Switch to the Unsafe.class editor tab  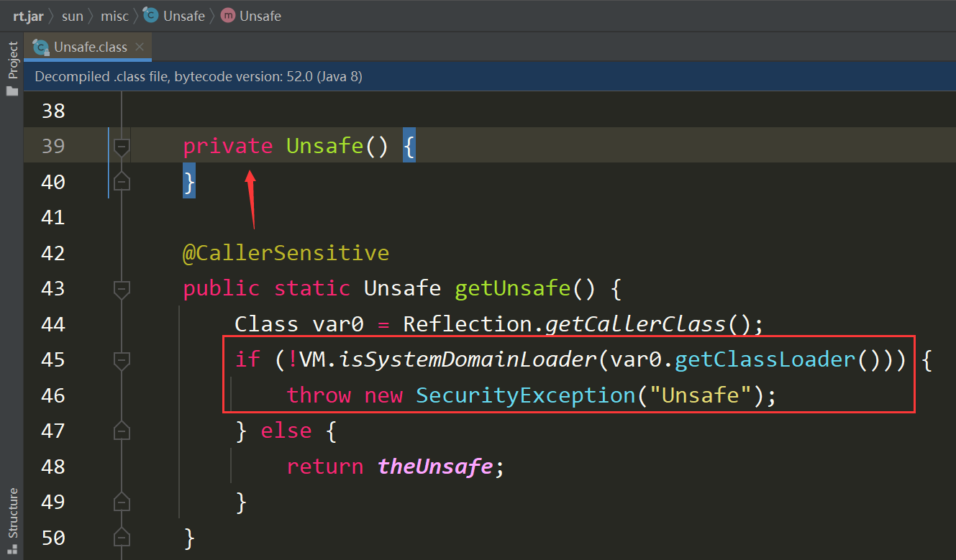88,47
